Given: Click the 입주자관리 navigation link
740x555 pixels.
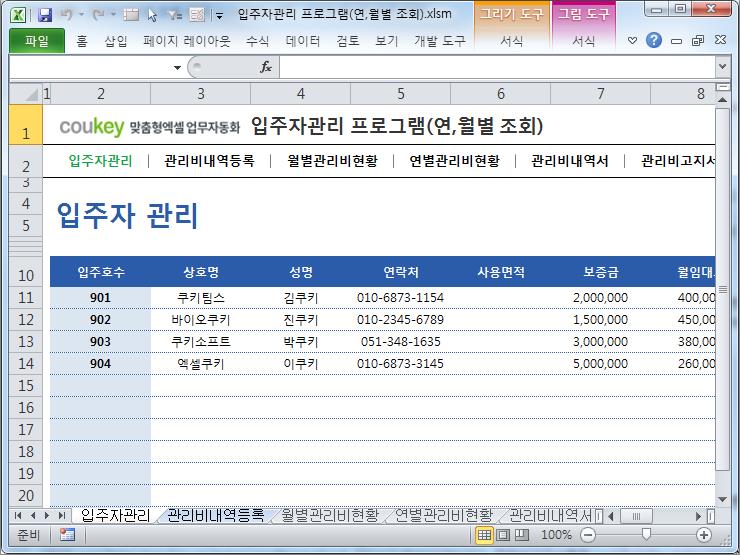Looking at the screenshot, I should click(x=101, y=161).
